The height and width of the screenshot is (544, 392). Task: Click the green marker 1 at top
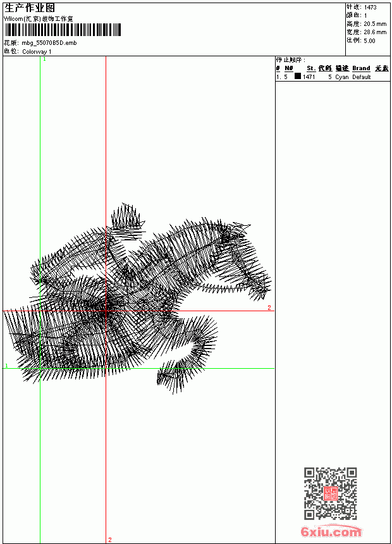click(x=44, y=59)
